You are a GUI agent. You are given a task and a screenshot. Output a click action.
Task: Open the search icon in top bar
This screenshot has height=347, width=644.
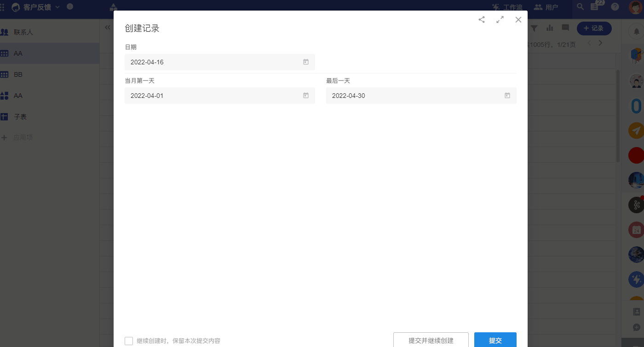pos(581,7)
